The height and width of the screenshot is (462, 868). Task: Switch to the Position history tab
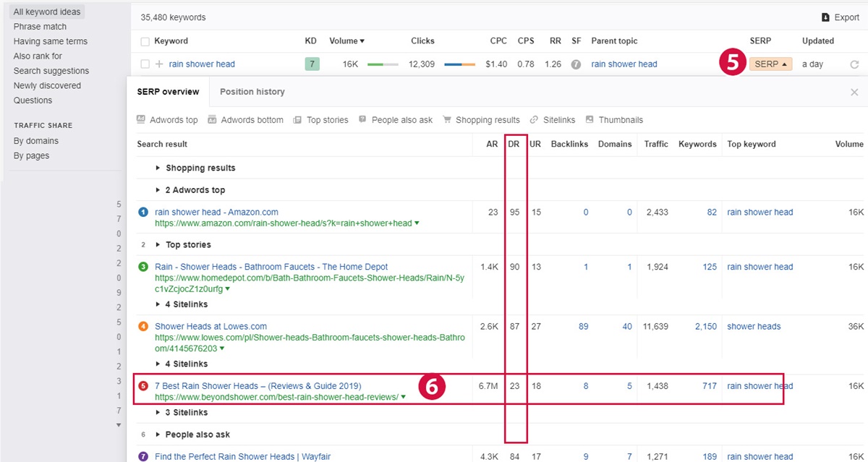pyautogui.click(x=252, y=92)
